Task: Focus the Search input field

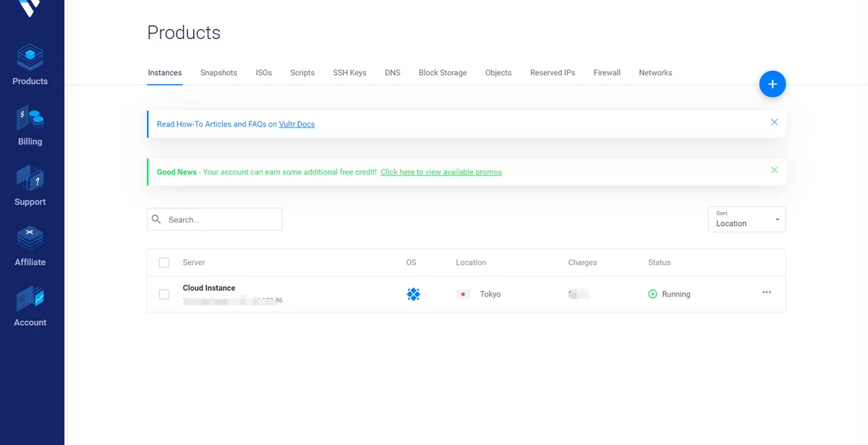Action: [x=215, y=219]
